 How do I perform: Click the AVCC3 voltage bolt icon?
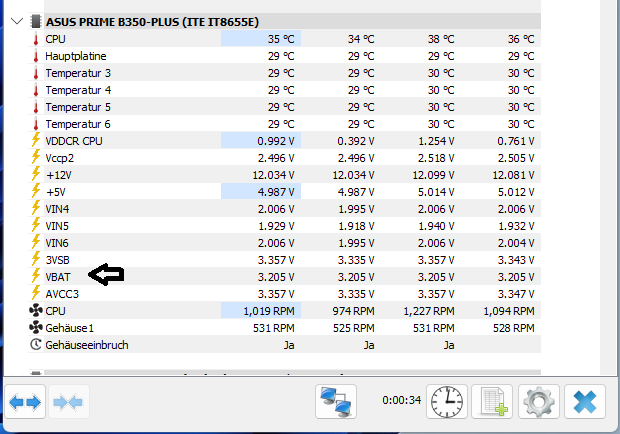coord(36,293)
